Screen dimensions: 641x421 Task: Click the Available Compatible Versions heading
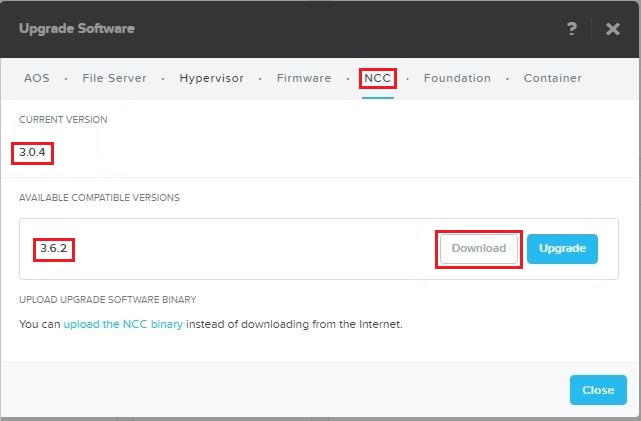[x=99, y=198]
